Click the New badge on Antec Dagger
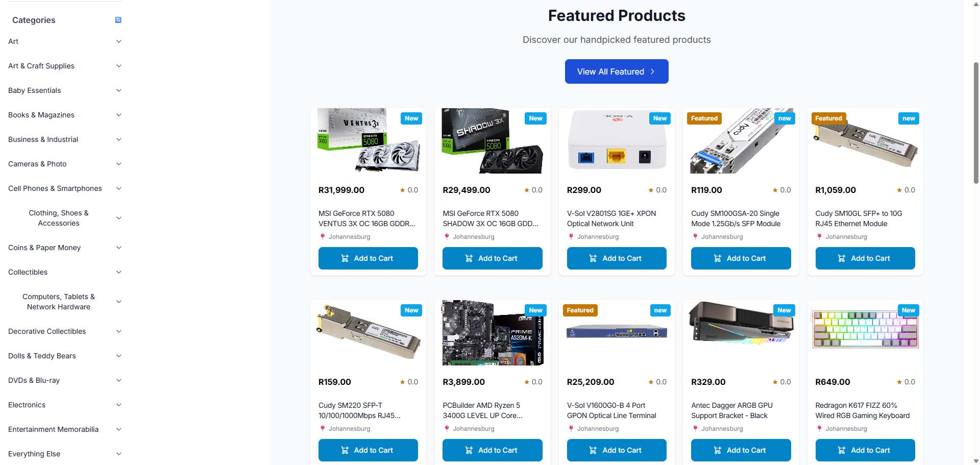Image resolution: width=980 pixels, height=465 pixels. pyautogui.click(x=785, y=310)
